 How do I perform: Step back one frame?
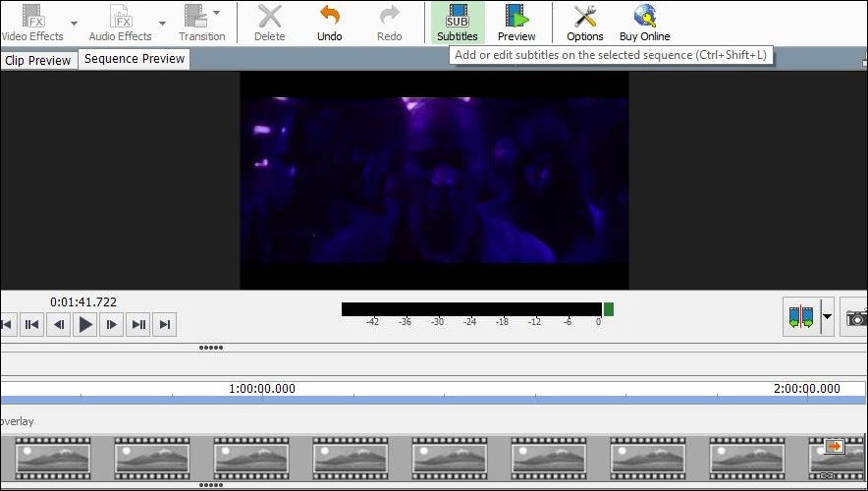59,324
